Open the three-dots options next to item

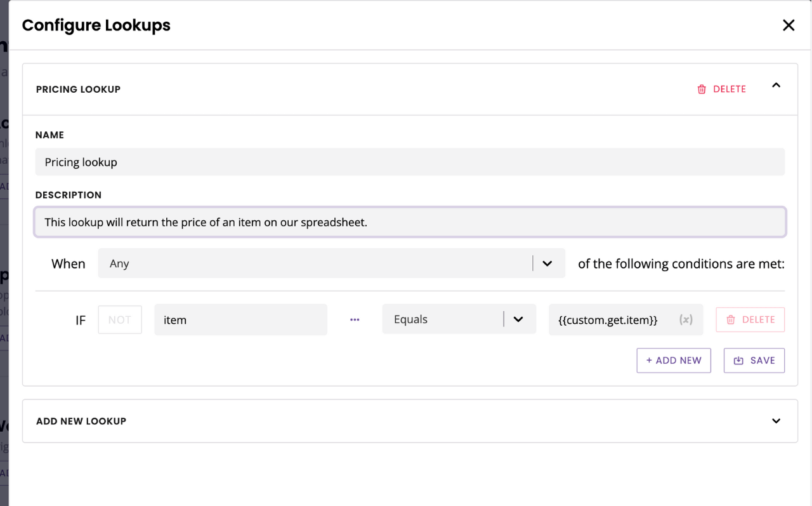(355, 320)
